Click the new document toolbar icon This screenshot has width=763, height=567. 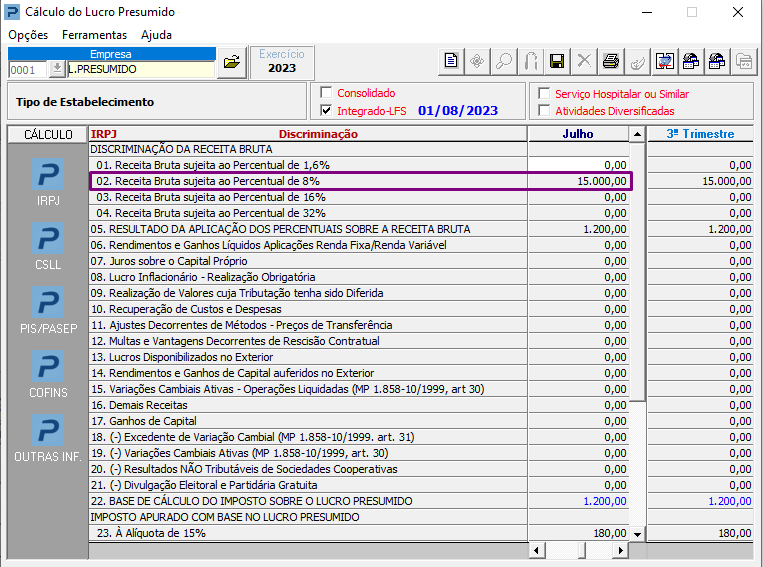tap(451, 61)
